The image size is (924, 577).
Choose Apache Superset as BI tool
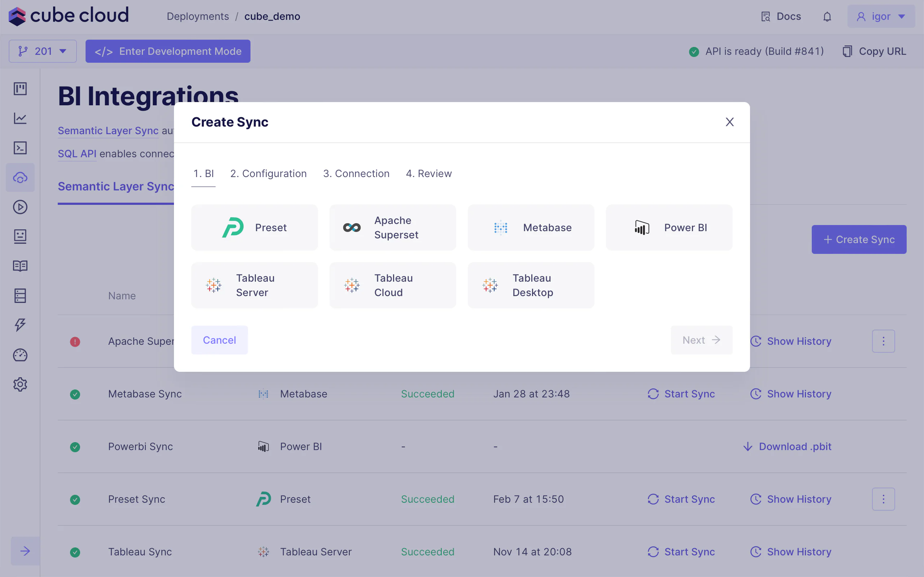click(x=392, y=228)
